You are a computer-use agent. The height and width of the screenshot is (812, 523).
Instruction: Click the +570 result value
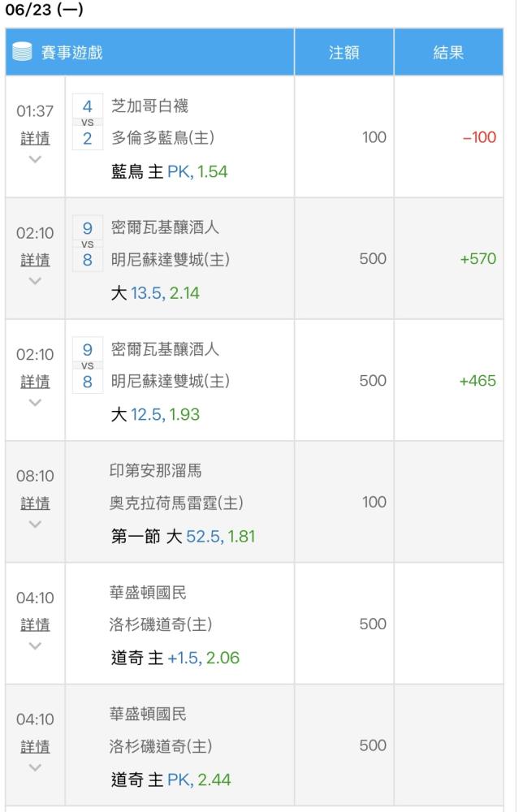(x=478, y=258)
